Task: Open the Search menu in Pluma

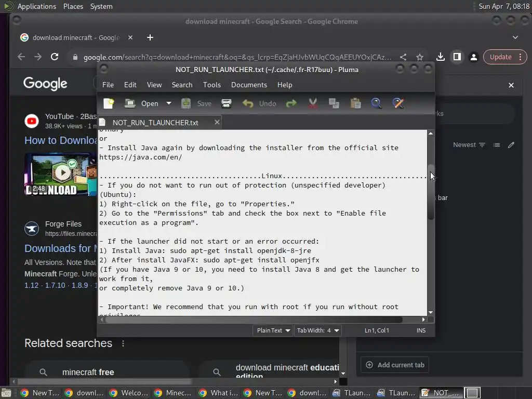Action: [x=182, y=85]
